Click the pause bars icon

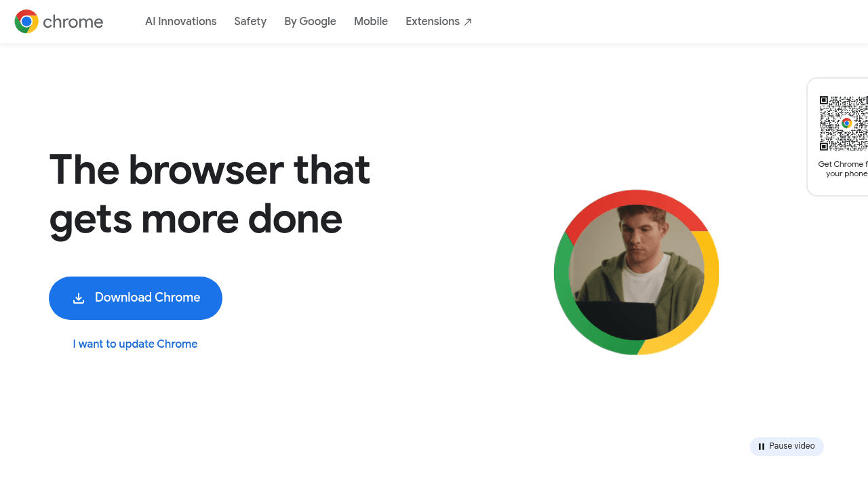click(x=762, y=447)
